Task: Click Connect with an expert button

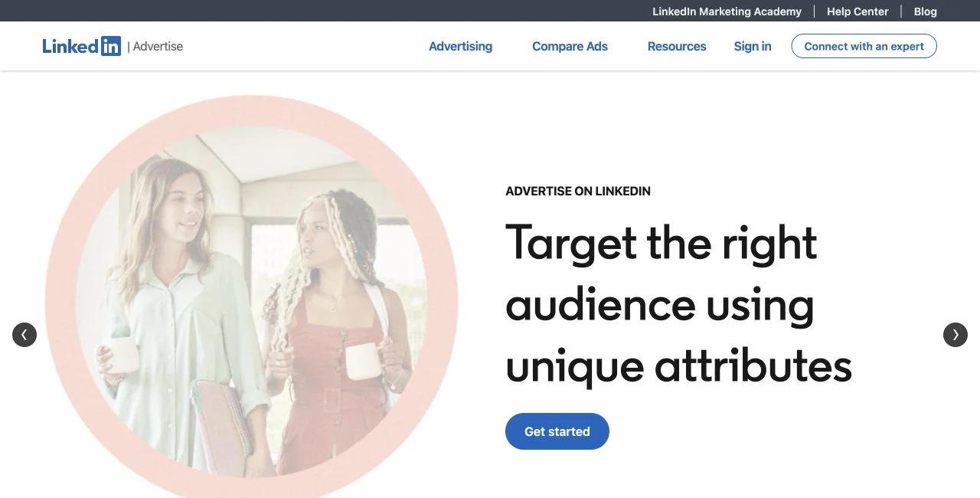Action: click(x=864, y=46)
